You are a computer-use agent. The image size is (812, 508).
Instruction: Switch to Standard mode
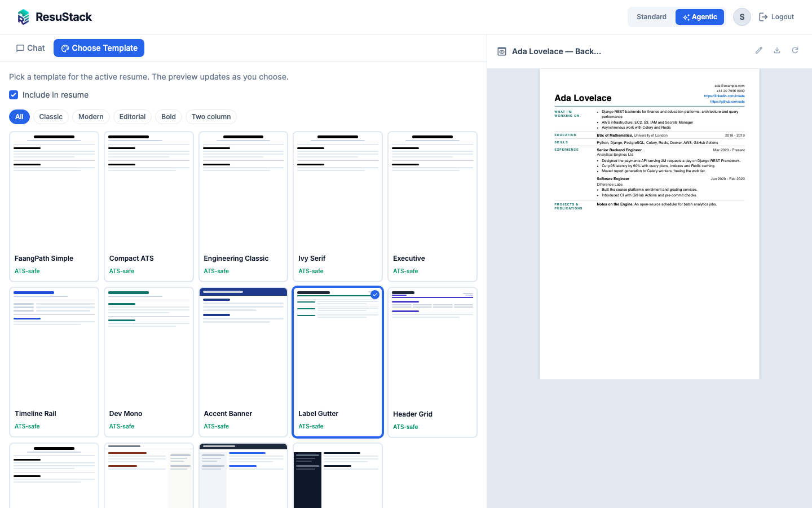point(651,17)
